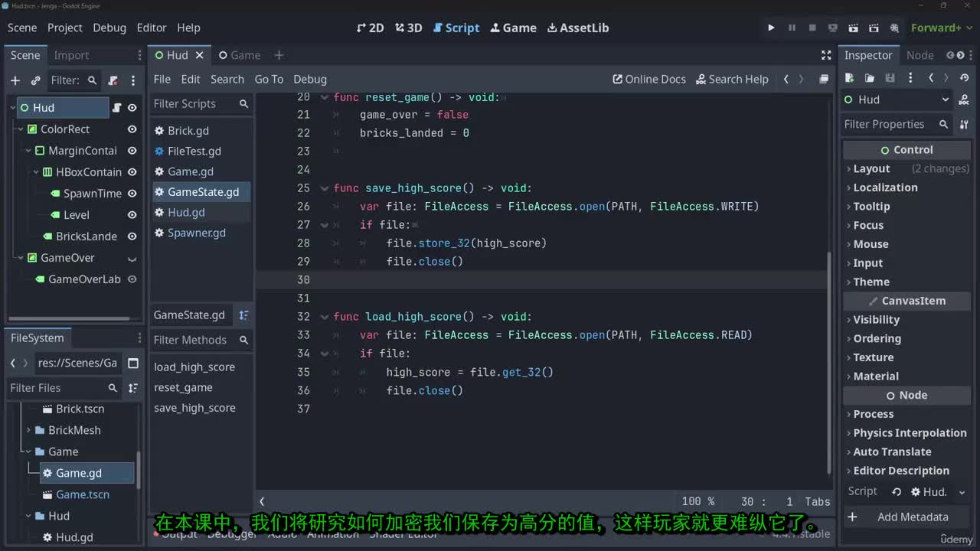Expand the Localization property group
This screenshot has width=980, height=551.
pos(885,187)
